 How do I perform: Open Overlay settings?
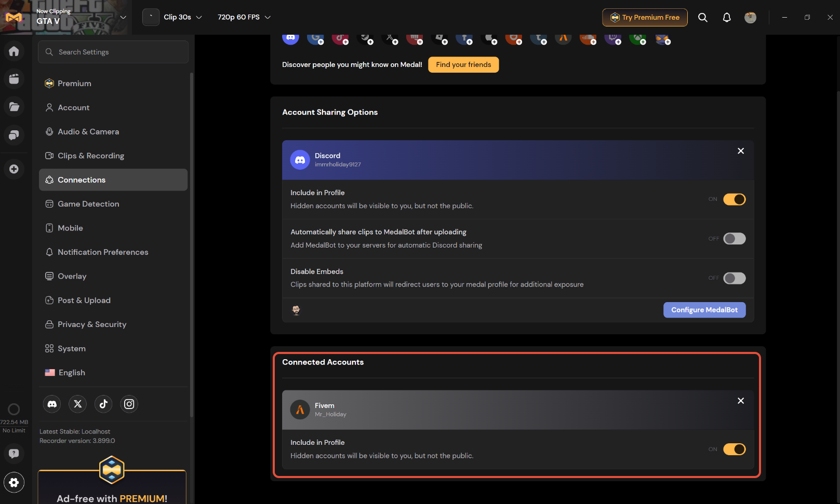tap(113, 276)
